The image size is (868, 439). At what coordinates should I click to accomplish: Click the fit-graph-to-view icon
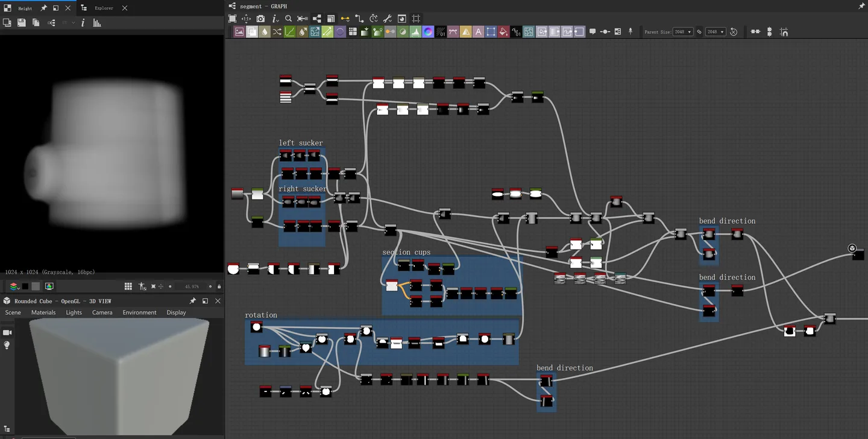[x=232, y=19]
